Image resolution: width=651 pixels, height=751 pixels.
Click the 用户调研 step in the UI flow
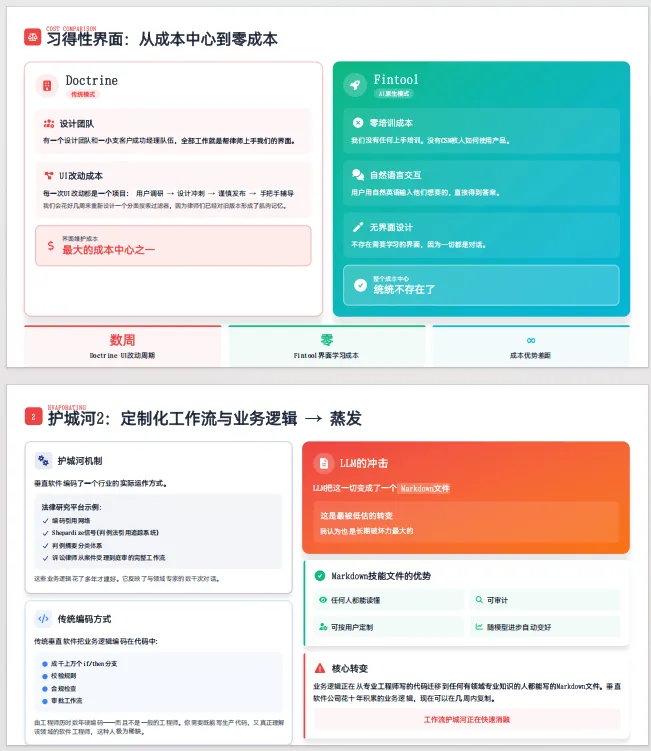(x=149, y=193)
